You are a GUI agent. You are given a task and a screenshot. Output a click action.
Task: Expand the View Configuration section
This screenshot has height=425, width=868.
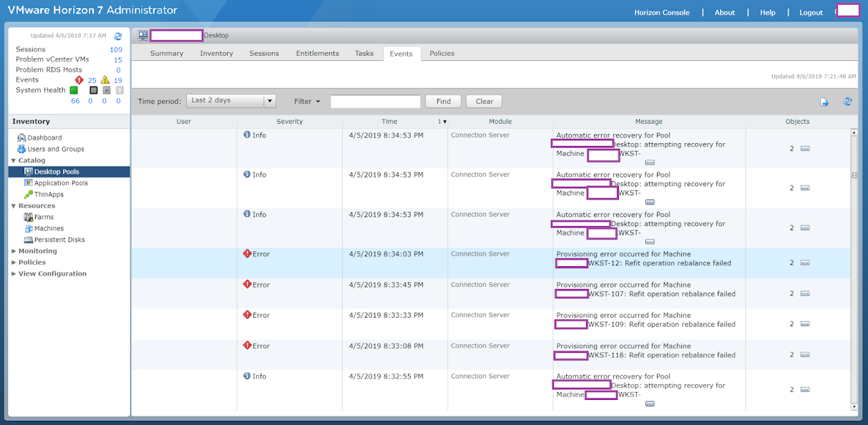(14, 274)
